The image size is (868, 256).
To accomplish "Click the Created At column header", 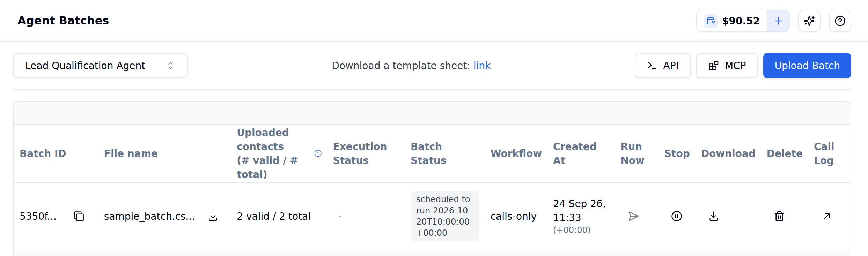I will coord(575,153).
